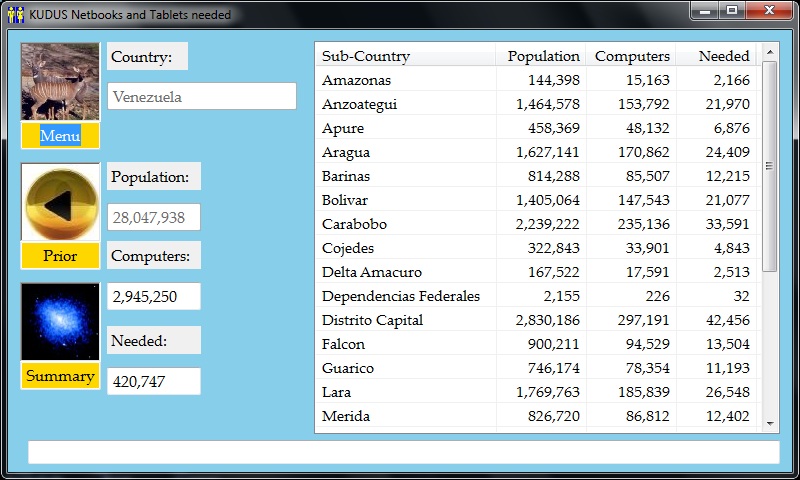
Task: Click the blue galaxy Summary image
Action: tap(60, 322)
